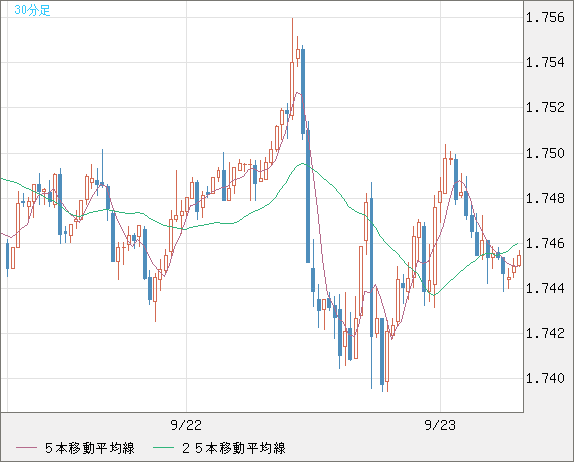
Task: Click the 1.750 price axis label
Action: coord(545,153)
